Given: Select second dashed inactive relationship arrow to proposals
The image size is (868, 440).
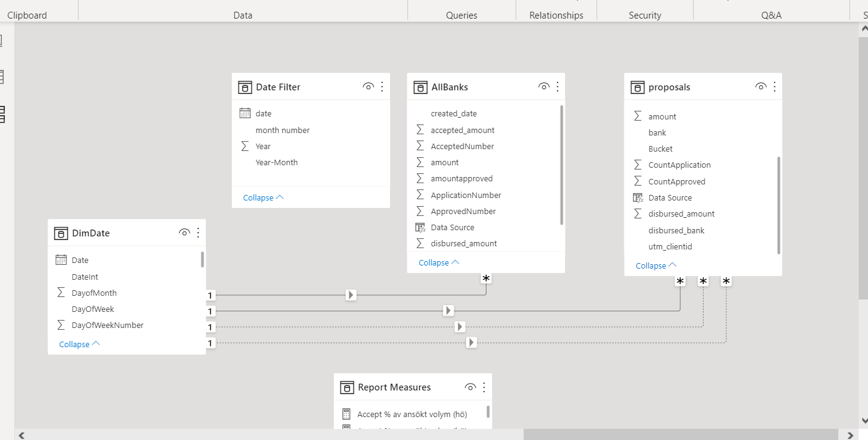Looking at the screenshot, I should [472, 342].
